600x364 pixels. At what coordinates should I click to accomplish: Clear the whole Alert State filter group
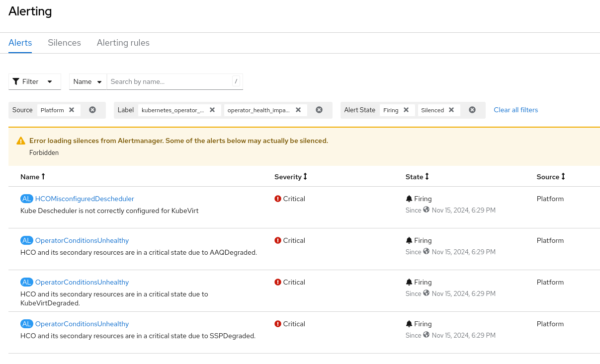click(472, 110)
